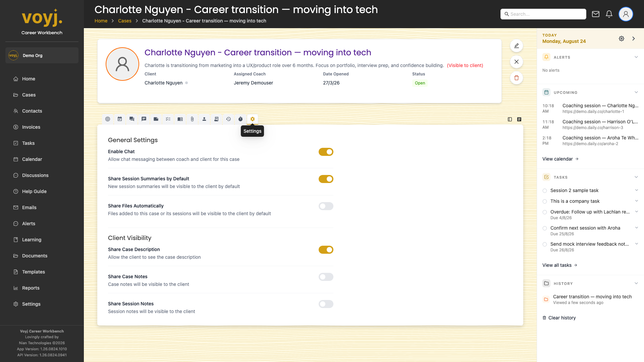Open the person contacts tab icon
The image size is (644, 362).
pyautogui.click(x=204, y=119)
